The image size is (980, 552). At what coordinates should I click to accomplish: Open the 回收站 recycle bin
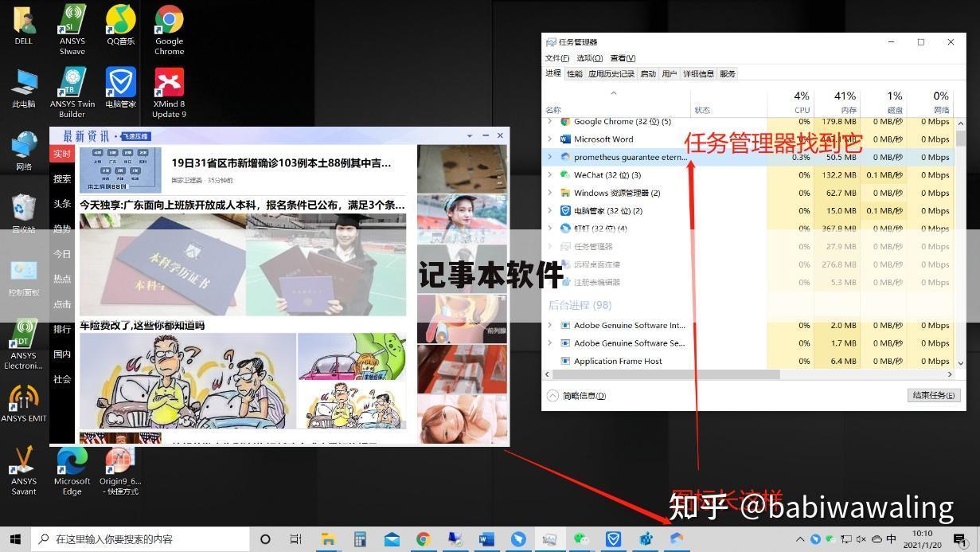(24, 213)
